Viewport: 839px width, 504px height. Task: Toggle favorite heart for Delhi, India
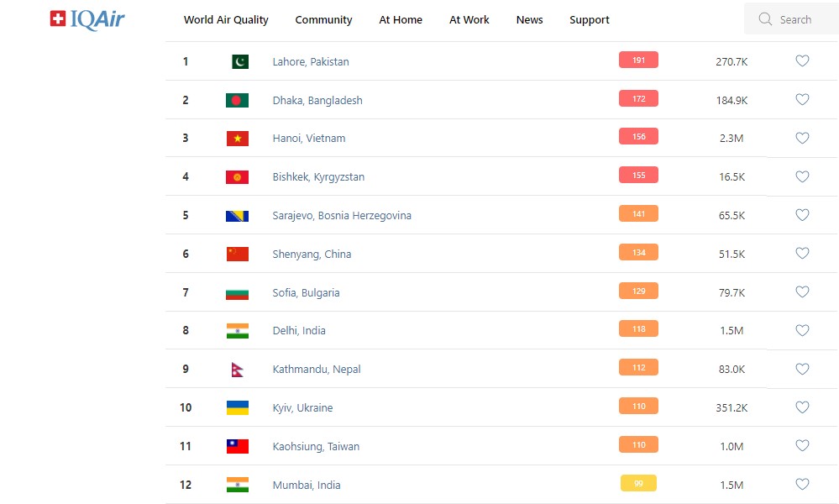(x=802, y=331)
